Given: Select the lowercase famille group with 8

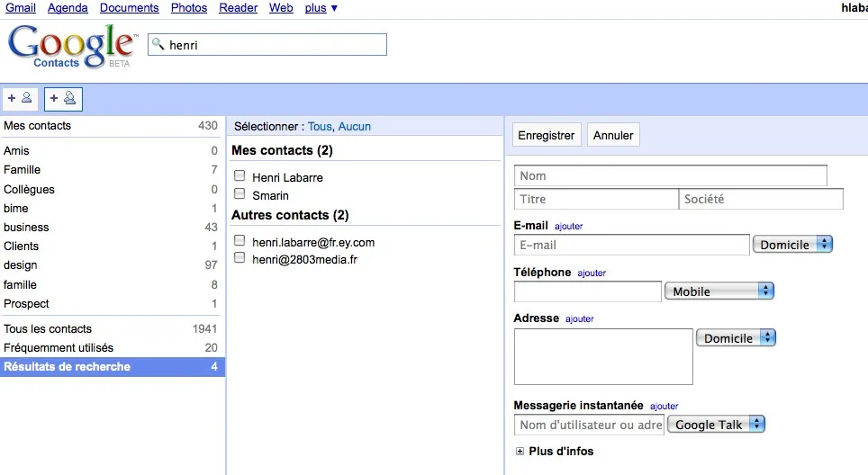Looking at the screenshot, I should click(x=111, y=285).
